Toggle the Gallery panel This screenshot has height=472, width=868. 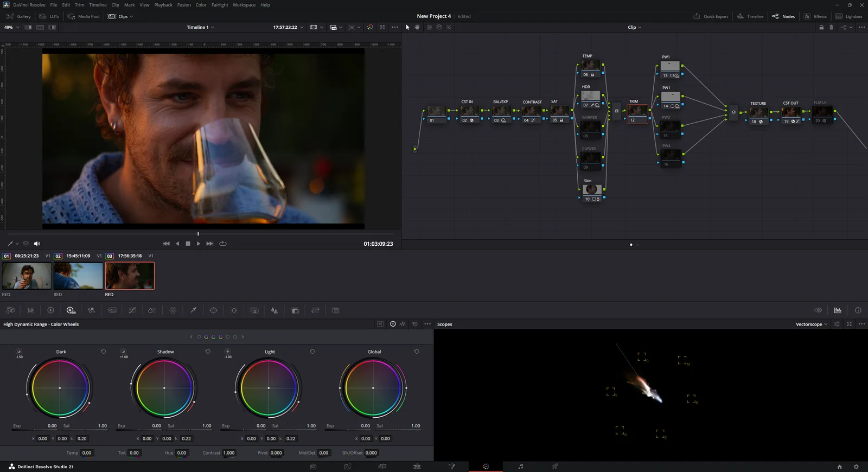(x=18, y=16)
